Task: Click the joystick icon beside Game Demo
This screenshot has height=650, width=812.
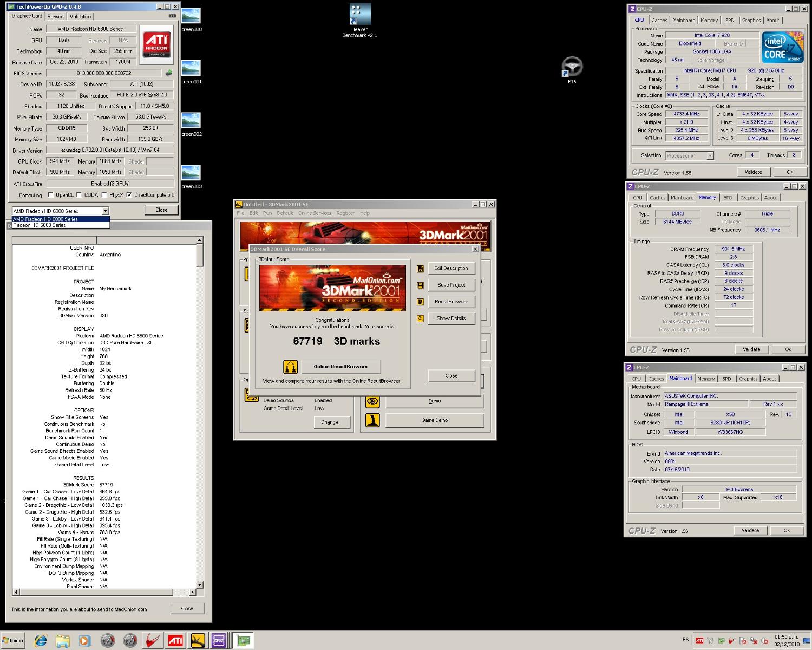Action: click(372, 420)
